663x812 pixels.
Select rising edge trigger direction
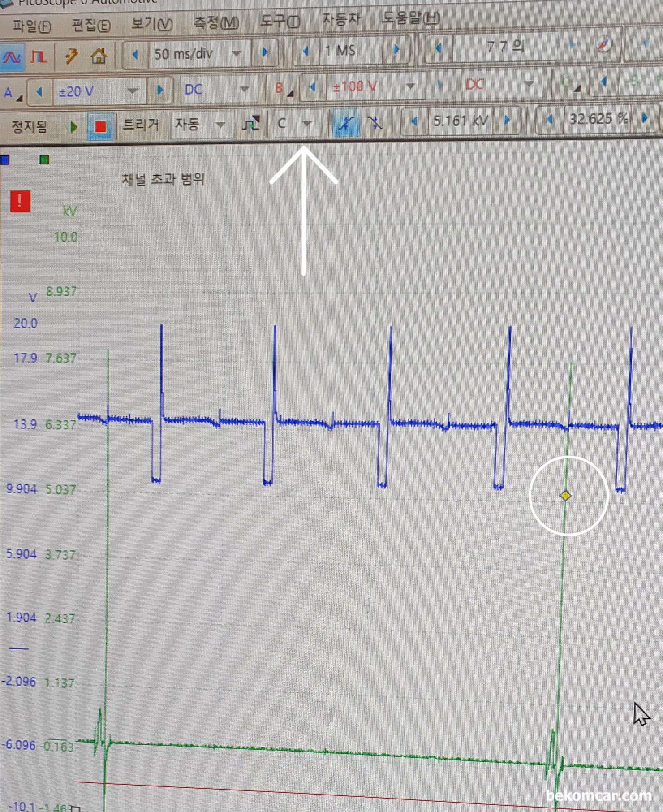click(x=345, y=123)
